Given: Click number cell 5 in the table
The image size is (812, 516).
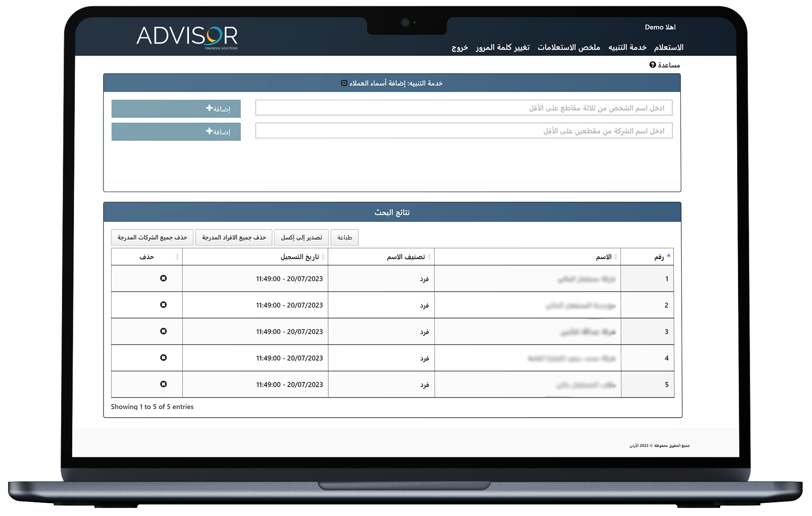Looking at the screenshot, I should 647,385.
